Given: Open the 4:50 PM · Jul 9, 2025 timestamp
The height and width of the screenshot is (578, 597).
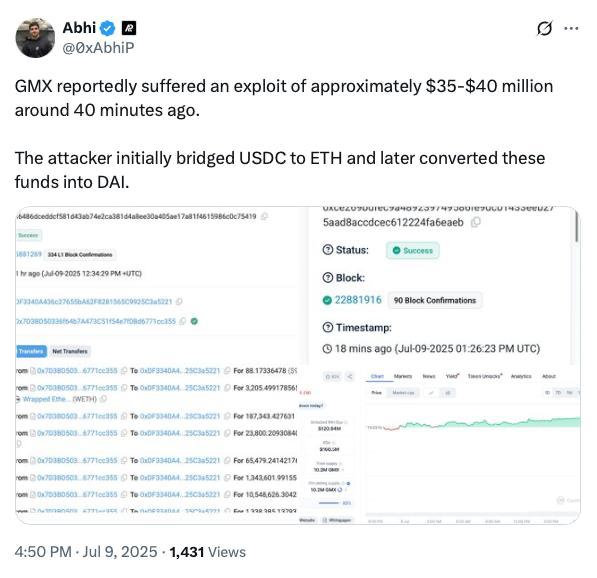Looking at the screenshot, I should (x=86, y=552).
